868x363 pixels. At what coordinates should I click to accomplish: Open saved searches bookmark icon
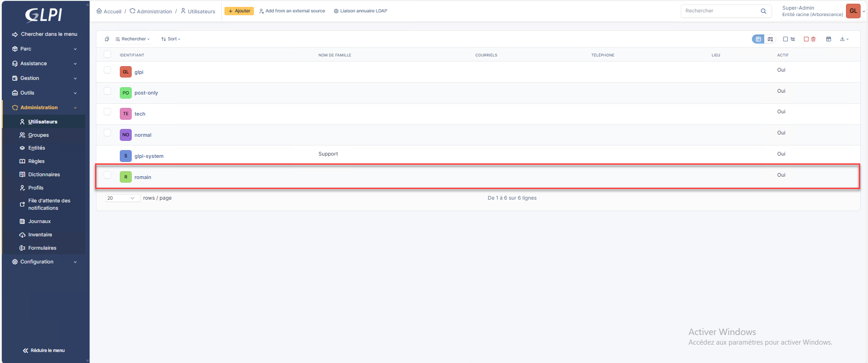(x=107, y=39)
